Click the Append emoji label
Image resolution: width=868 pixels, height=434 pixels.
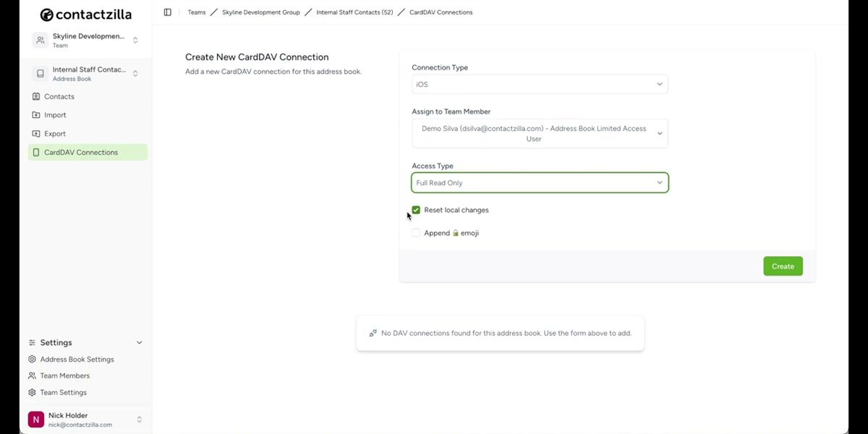[x=451, y=233]
